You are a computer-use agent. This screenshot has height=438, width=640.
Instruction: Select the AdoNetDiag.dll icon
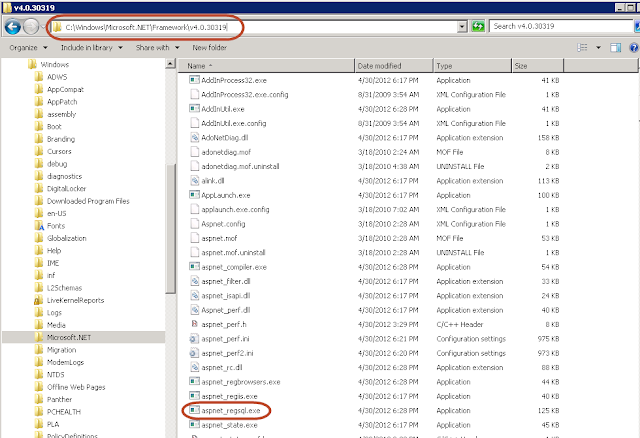tap(194, 138)
